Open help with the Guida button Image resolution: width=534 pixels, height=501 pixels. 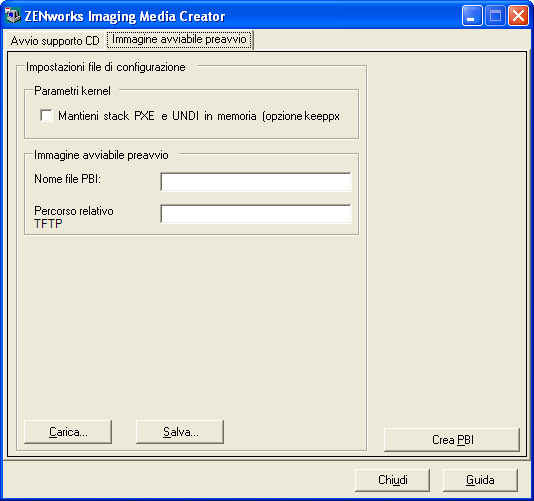pos(480,480)
